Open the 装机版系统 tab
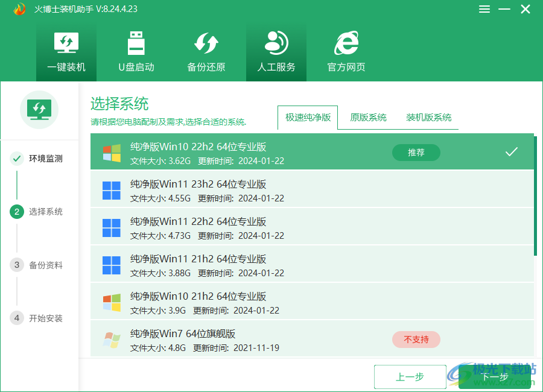 pos(428,118)
